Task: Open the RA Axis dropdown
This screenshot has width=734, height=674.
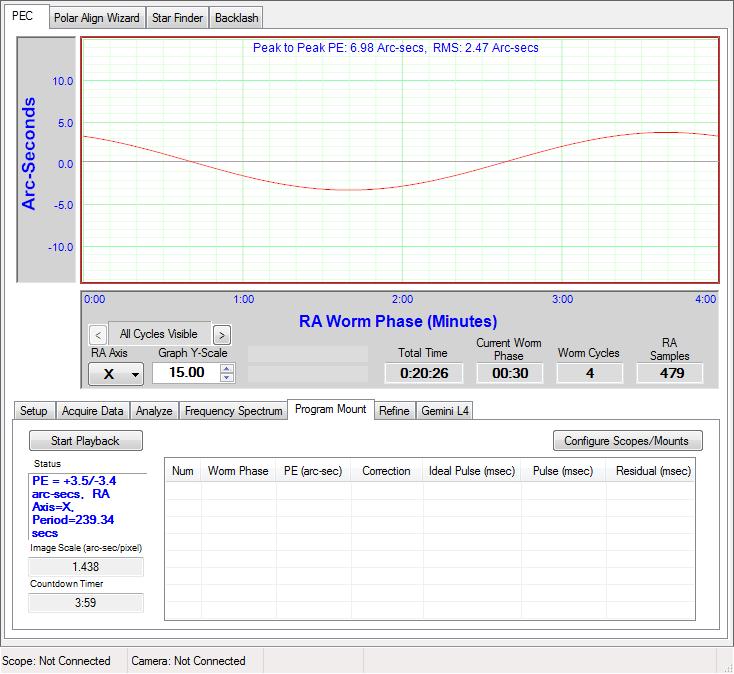Action: coord(116,374)
